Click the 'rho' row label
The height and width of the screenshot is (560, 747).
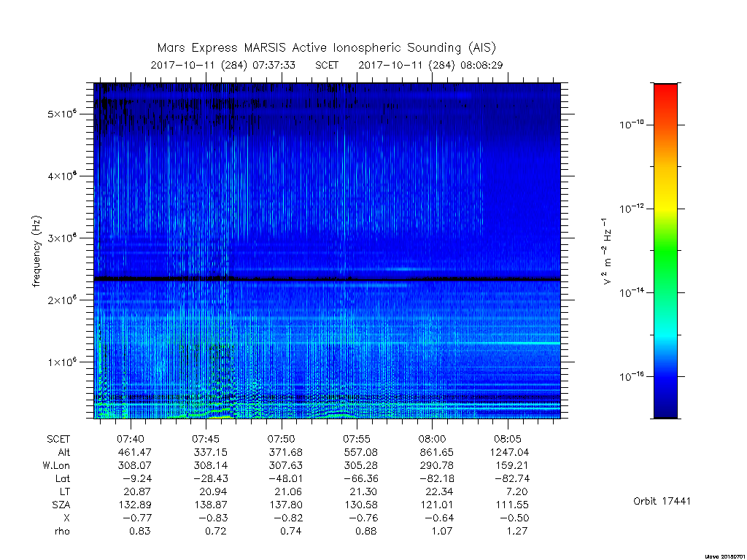[x=62, y=531]
